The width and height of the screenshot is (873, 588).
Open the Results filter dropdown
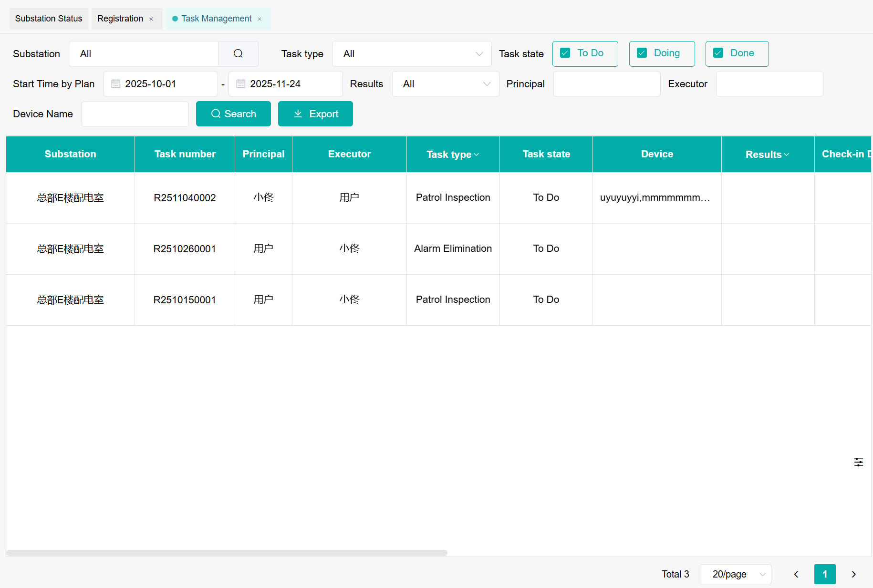click(x=445, y=84)
